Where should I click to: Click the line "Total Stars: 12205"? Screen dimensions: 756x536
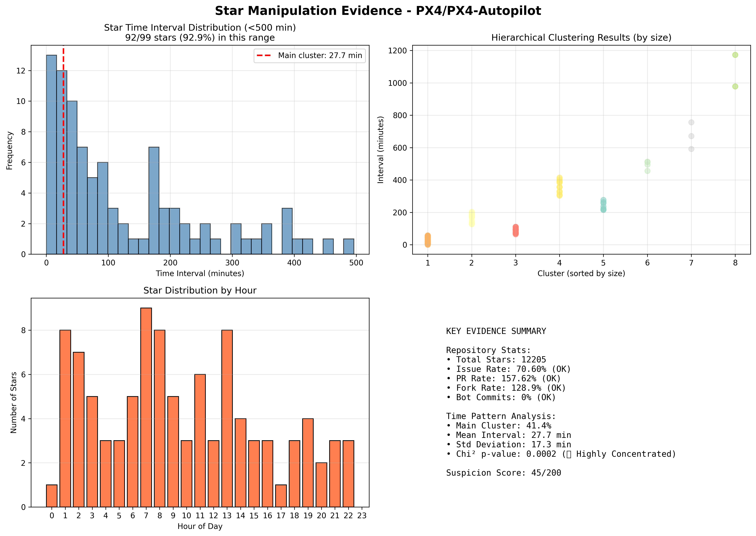[496, 360]
